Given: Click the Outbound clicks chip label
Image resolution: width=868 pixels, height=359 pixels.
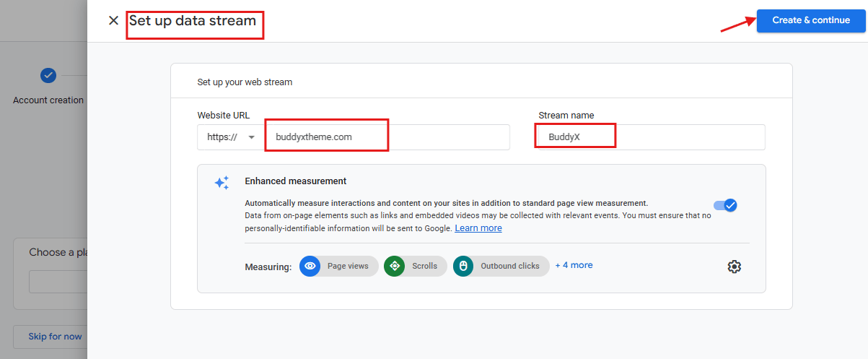Looking at the screenshot, I should tap(509, 266).
